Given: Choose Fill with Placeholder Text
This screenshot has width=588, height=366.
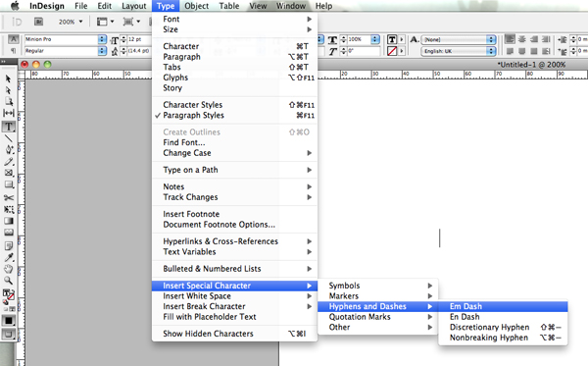Looking at the screenshot, I should tap(235, 317).
